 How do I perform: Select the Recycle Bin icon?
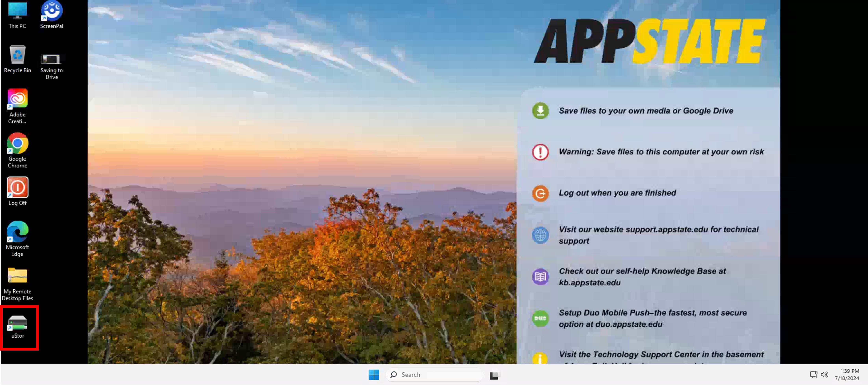[x=17, y=59]
